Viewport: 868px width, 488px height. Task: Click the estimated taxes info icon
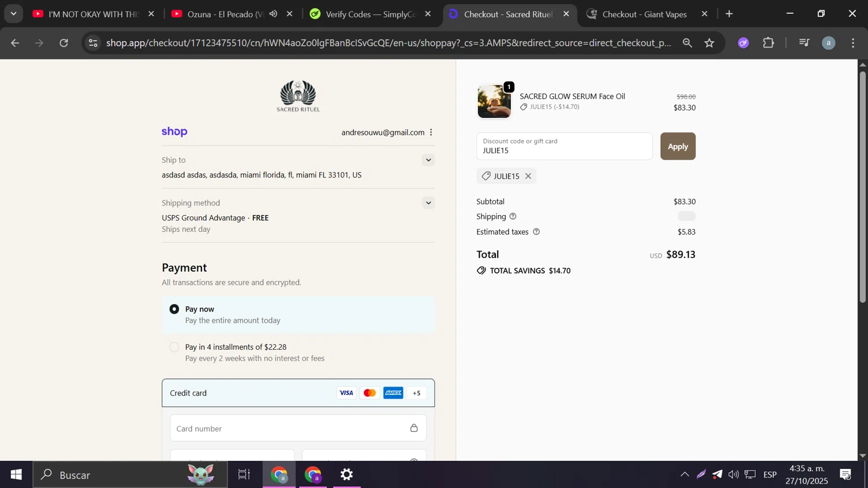[536, 232]
